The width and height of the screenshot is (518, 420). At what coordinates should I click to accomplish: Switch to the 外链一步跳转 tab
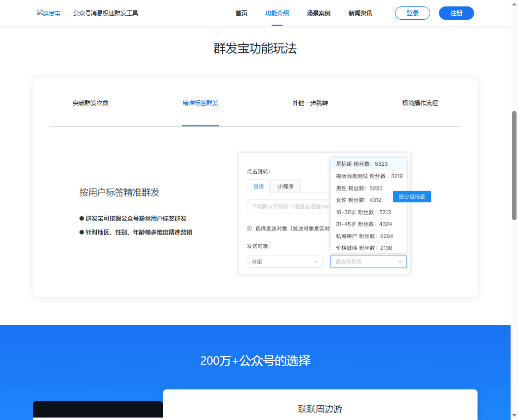(310, 103)
